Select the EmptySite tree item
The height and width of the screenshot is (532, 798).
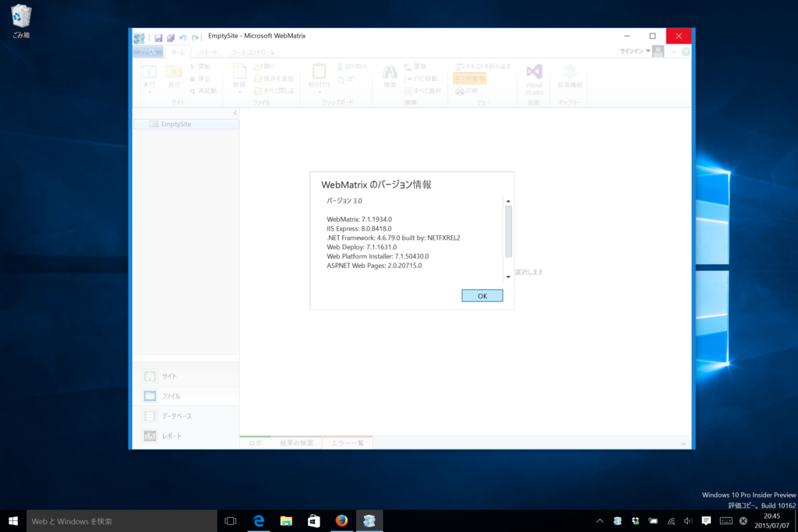coord(186,124)
